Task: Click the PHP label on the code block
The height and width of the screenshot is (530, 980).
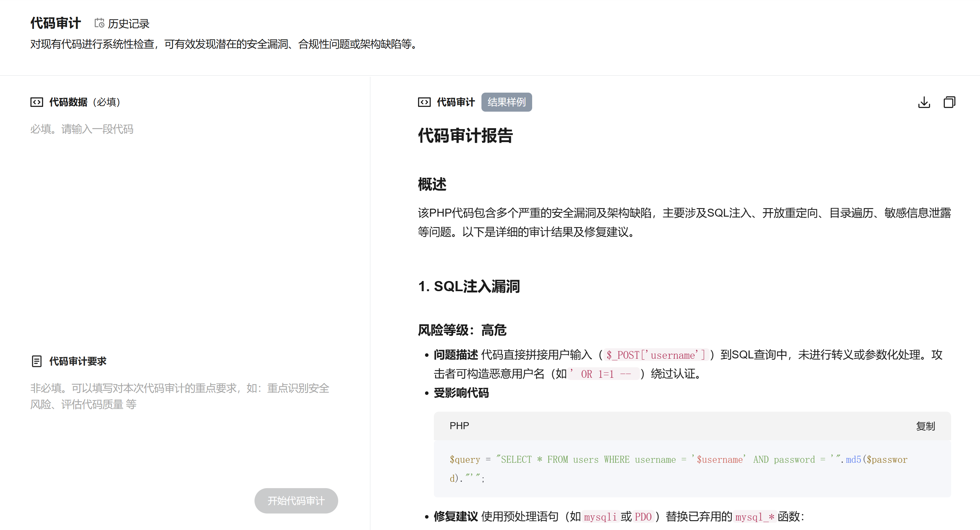Action: pyautogui.click(x=459, y=426)
